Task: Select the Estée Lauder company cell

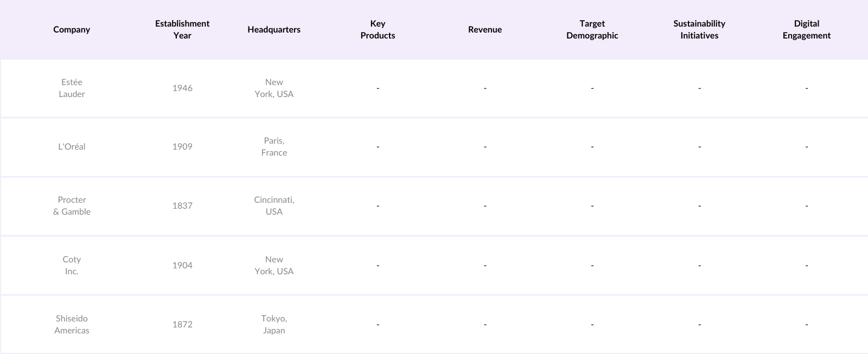Action: click(x=72, y=88)
